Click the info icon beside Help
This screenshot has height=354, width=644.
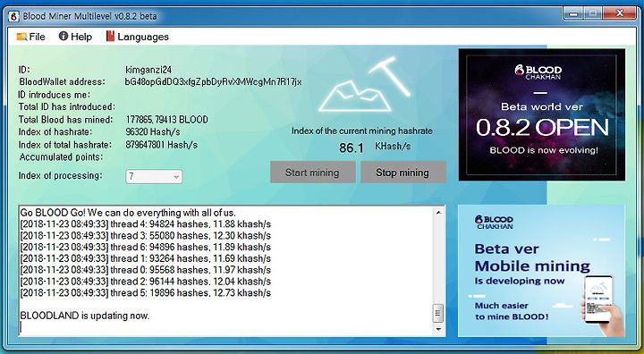pos(64,36)
